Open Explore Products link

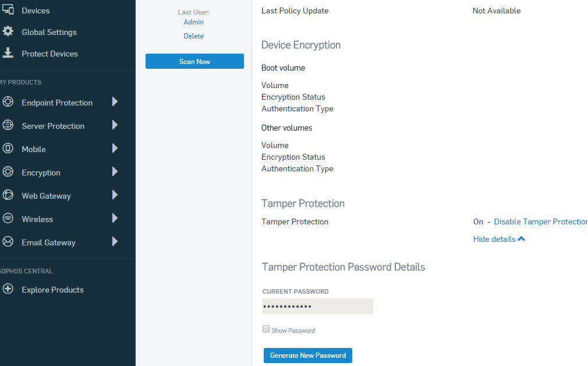[x=52, y=290]
